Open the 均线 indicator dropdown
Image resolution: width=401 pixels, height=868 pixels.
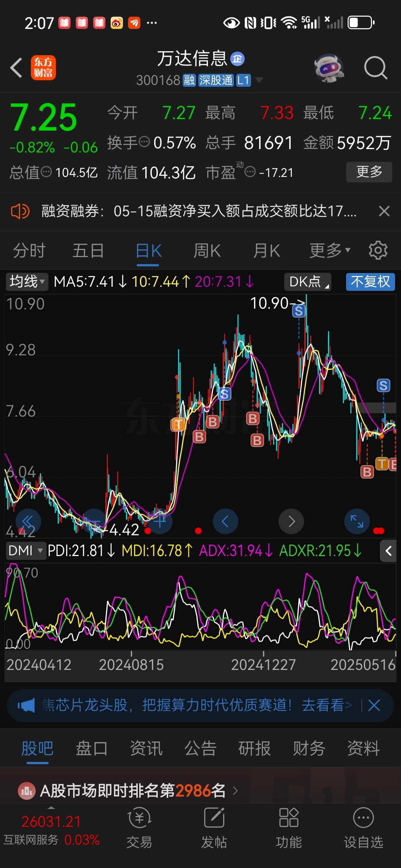[27, 282]
